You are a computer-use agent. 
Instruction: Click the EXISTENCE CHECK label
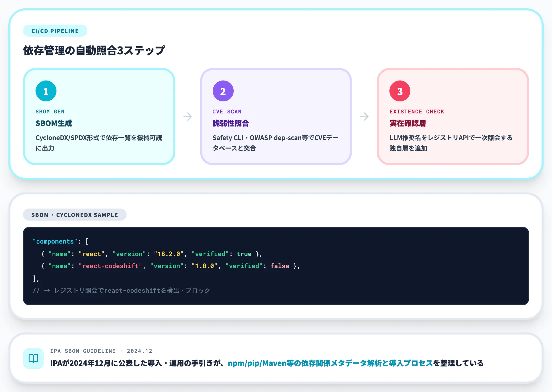point(417,112)
